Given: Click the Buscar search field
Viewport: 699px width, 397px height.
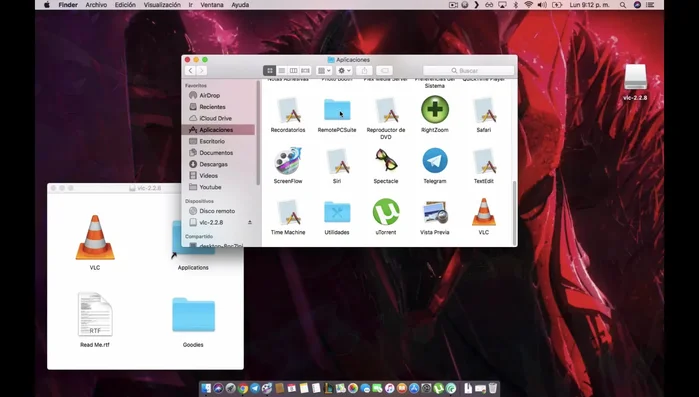Looking at the screenshot, I should tap(469, 70).
